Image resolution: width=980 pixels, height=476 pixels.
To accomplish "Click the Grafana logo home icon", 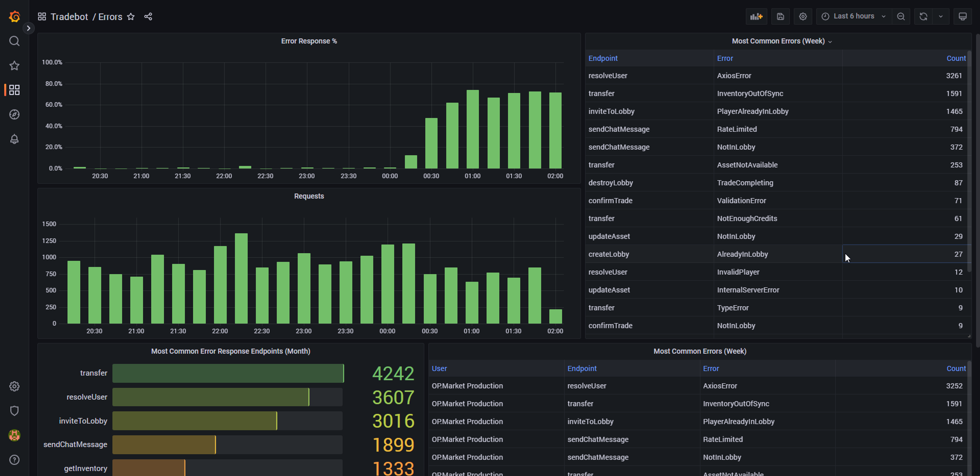I will tap(15, 16).
